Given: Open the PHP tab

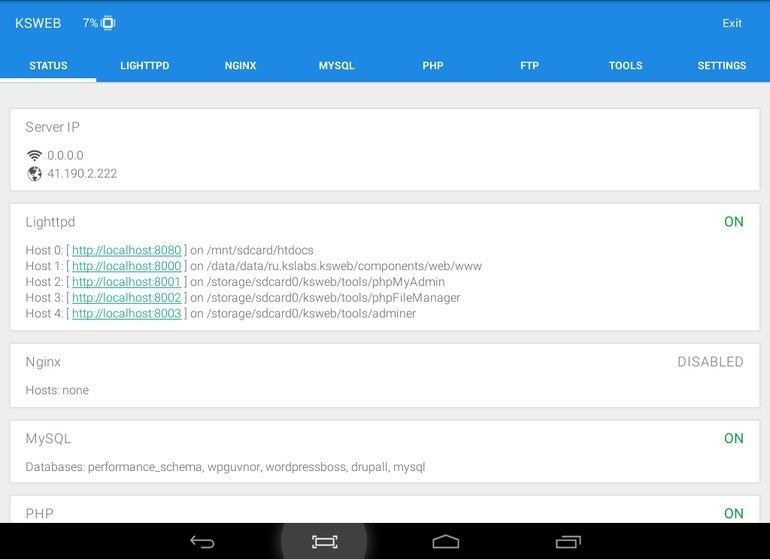Looking at the screenshot, I should (433, 65).
